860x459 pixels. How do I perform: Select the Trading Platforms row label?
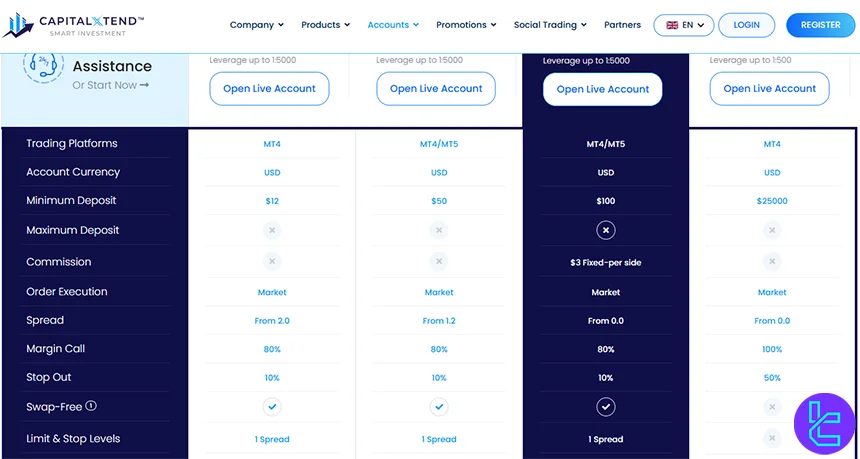[72, 143]
